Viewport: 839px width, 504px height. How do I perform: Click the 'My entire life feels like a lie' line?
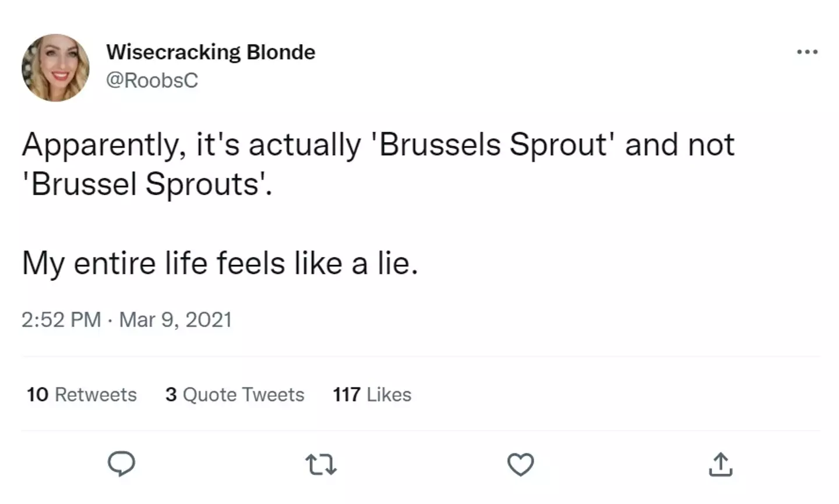pyautogui.click(x=220, y=263)
